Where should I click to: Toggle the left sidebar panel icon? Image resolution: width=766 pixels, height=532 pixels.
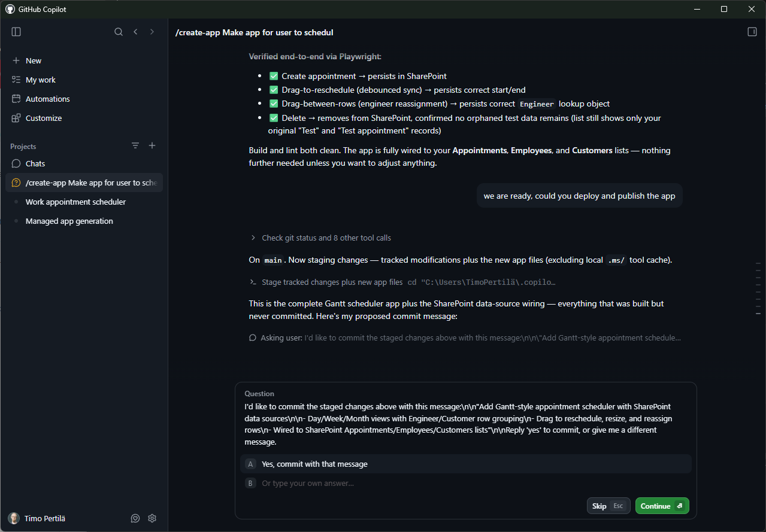point(16,32)
